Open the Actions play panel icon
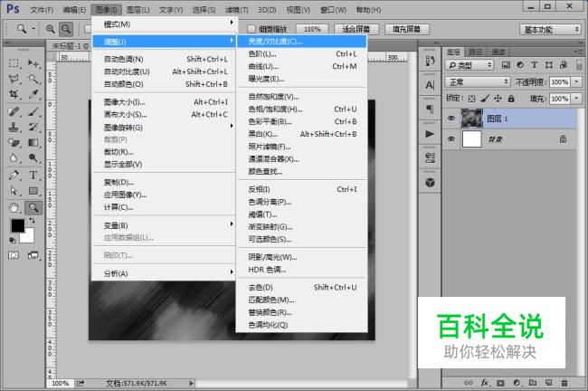This screenshot has width=588, height=391. [430, 134]
